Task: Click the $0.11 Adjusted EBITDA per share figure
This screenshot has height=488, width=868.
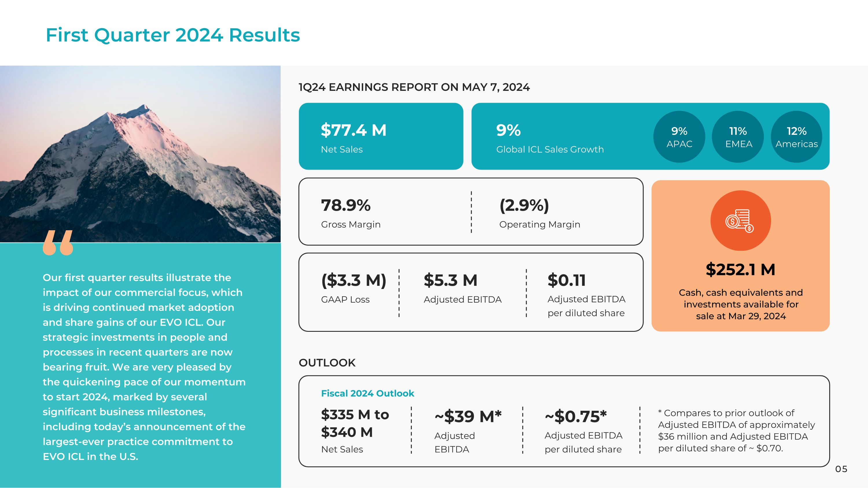Action: pyautogui.click(x=567, y=281)
